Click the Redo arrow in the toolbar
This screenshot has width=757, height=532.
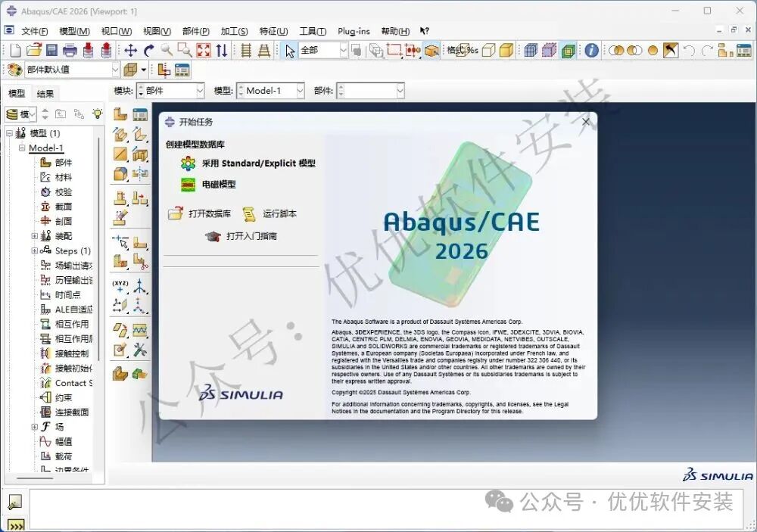707,50
